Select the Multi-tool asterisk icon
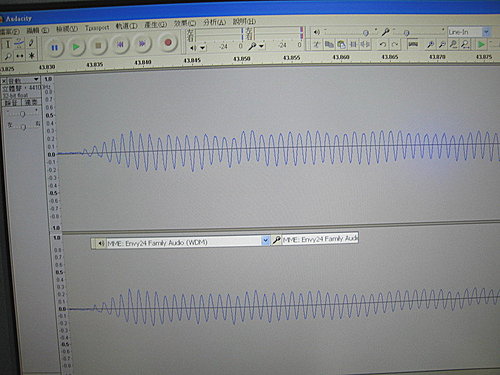The width and height of the screenshot is (500, 375). pos(32,55)
